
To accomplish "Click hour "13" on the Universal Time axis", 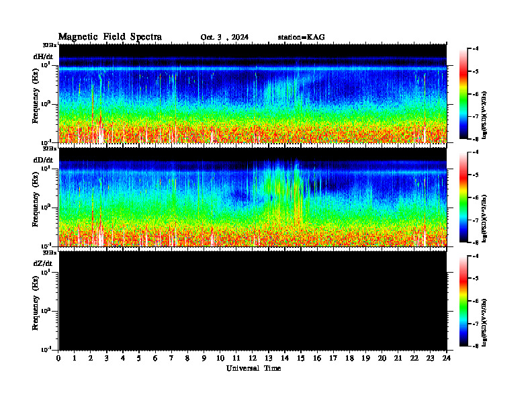I will (269, 358).
